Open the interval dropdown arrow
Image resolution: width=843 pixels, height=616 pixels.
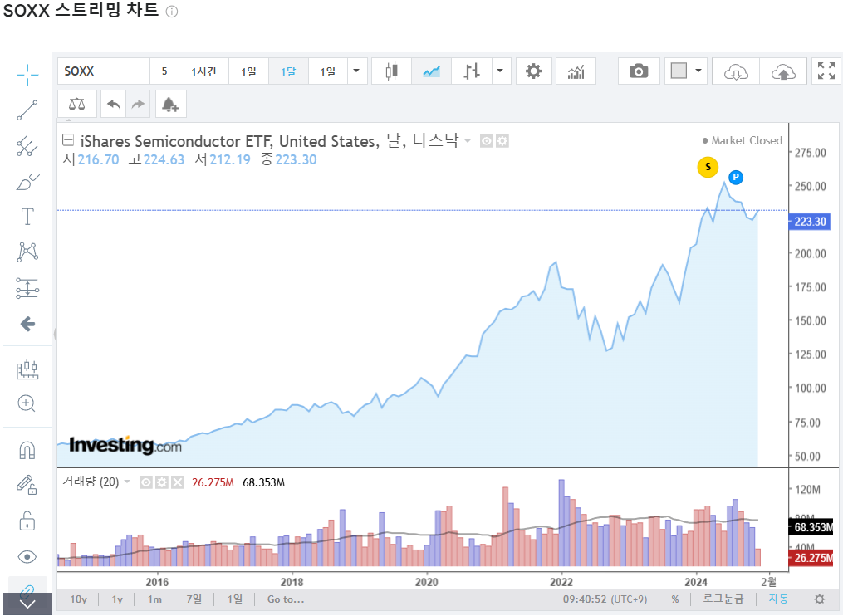coord(356,71)
